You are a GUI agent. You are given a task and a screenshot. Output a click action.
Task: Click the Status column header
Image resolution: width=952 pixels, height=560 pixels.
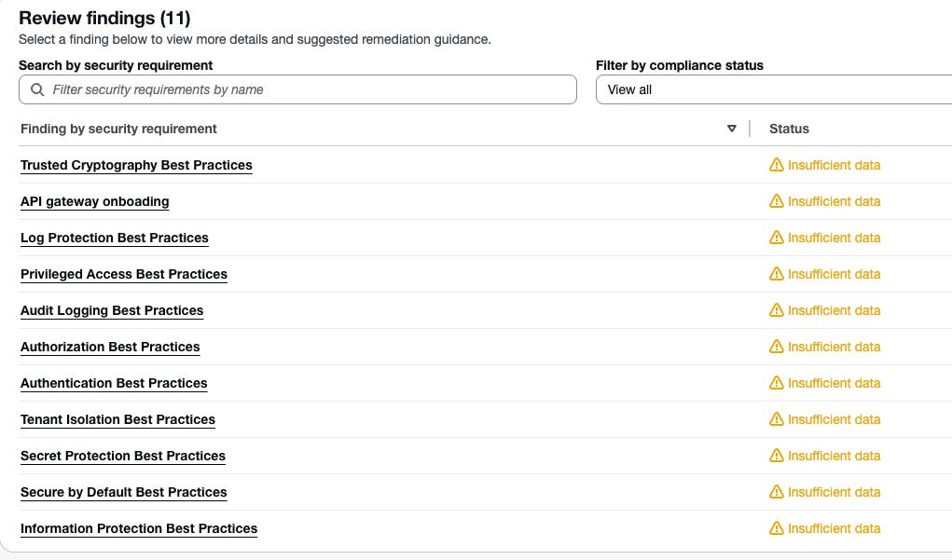tap(789, 129)
